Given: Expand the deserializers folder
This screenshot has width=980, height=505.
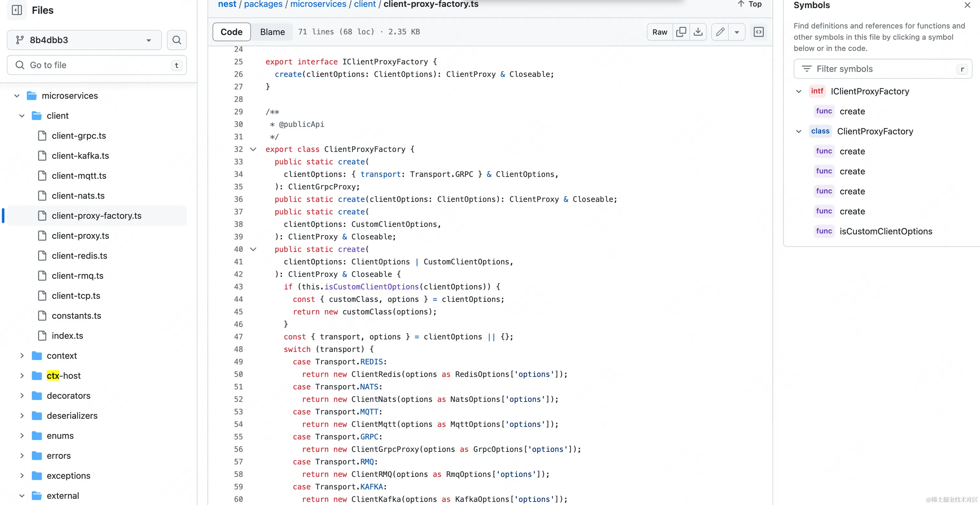Looking at the screenshot, I should [x=22, y=416].
